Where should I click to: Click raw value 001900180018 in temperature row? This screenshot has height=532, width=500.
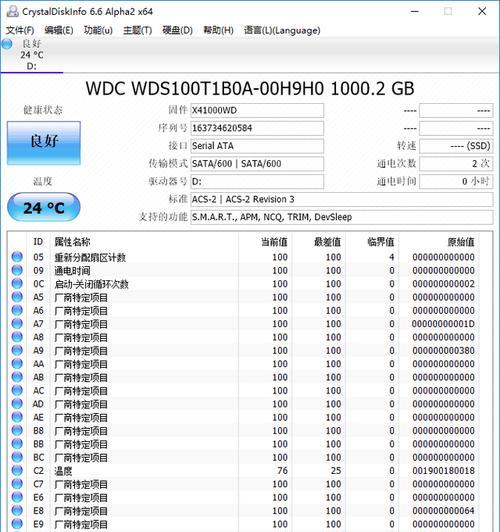[x=443, y=471]
